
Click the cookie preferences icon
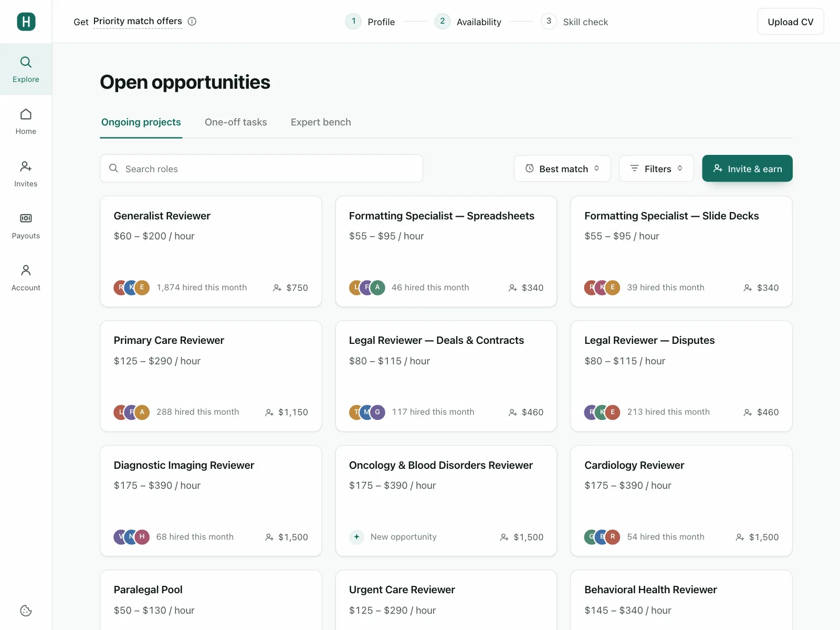coord(26,611)
